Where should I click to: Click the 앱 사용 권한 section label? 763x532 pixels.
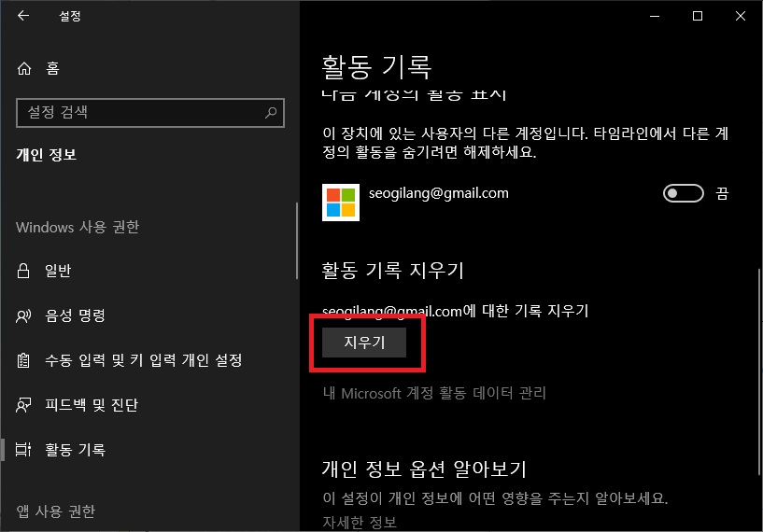55,511
